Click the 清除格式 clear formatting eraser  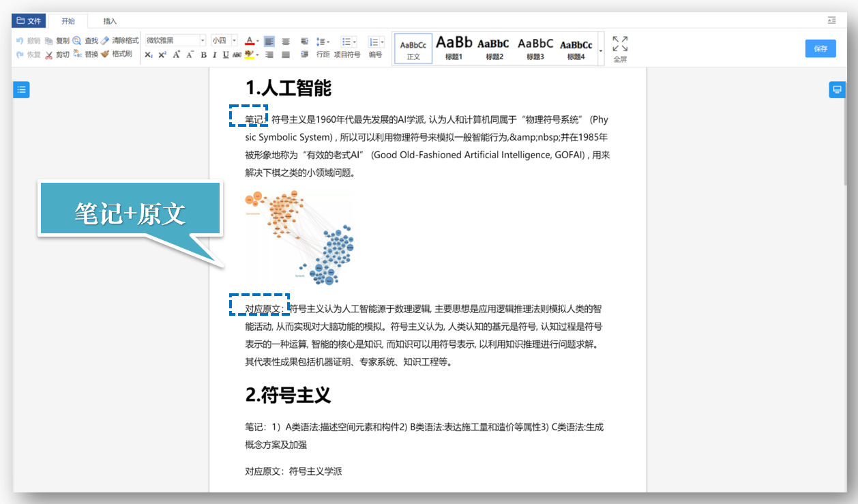pos(105,40)
